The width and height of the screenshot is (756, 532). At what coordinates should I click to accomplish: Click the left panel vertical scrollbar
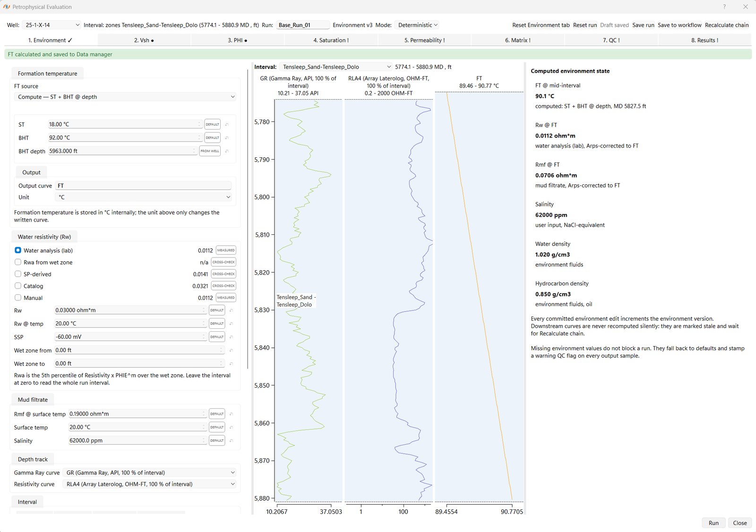(x=248, y=219)
